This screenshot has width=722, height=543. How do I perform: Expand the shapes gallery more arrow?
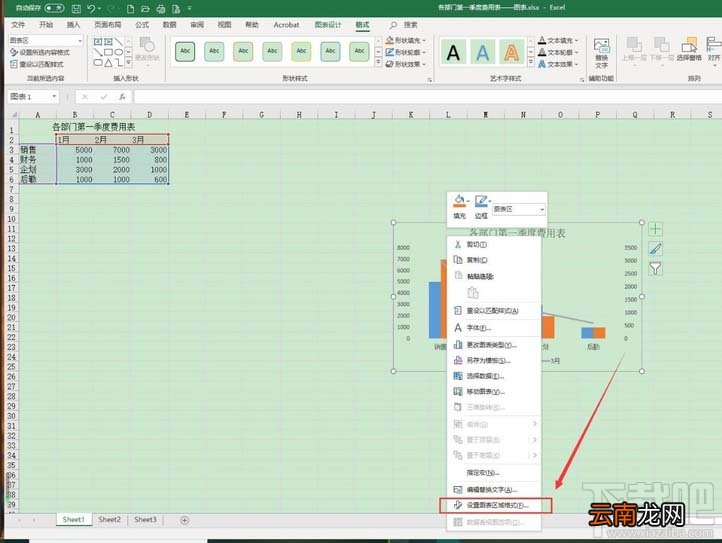tap(128, 62)
